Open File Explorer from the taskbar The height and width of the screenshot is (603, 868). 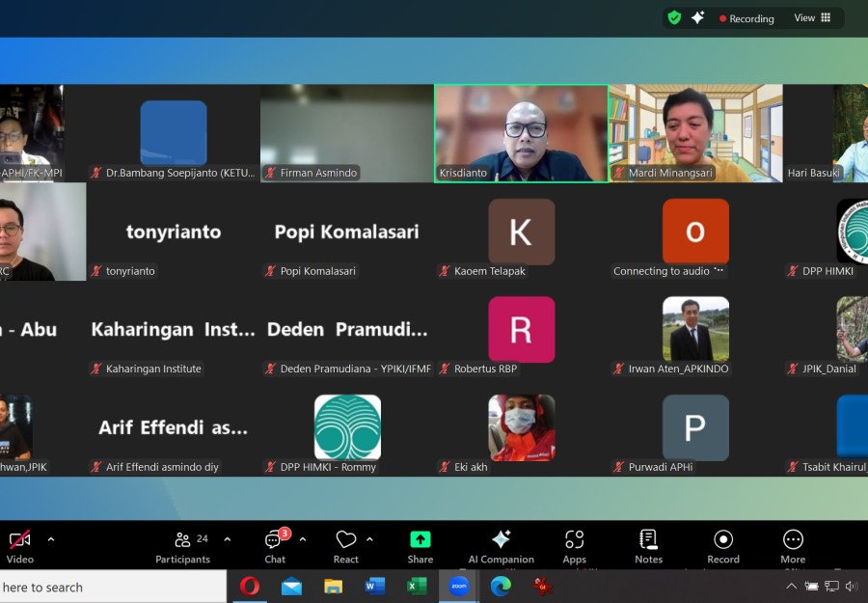[334, 587]
